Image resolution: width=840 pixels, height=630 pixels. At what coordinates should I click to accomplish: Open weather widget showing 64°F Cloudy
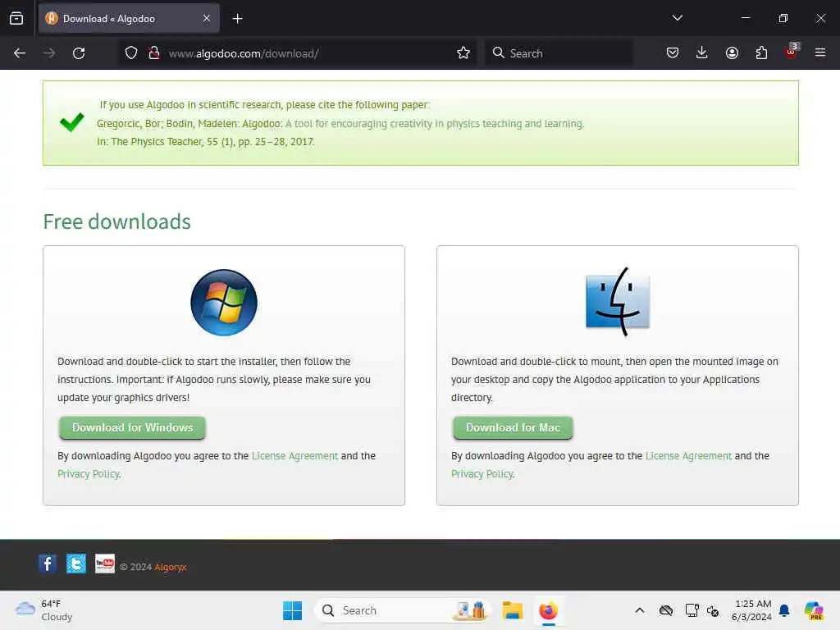pos(44,610)
